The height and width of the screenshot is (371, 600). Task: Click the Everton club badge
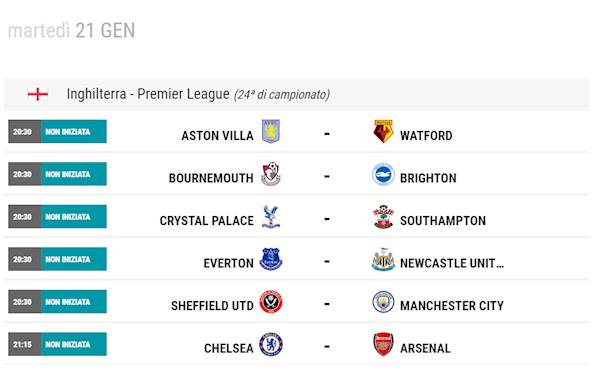271,259
